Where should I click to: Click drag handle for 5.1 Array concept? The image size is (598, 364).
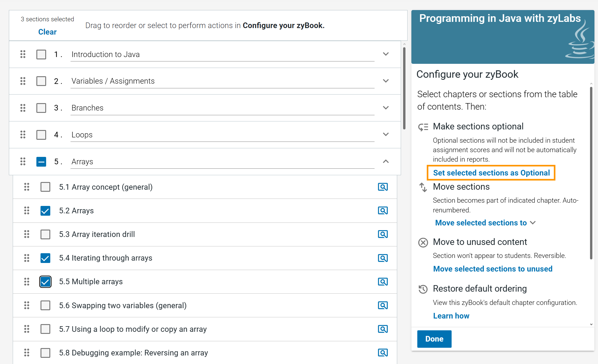coord(27,187)
